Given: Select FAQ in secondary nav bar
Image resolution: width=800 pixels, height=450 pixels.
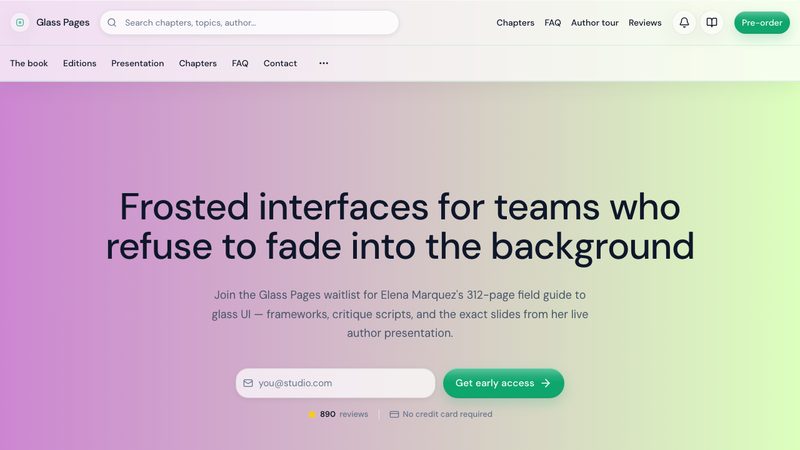Looking at the screenshot, I should [x=240, y=63].
